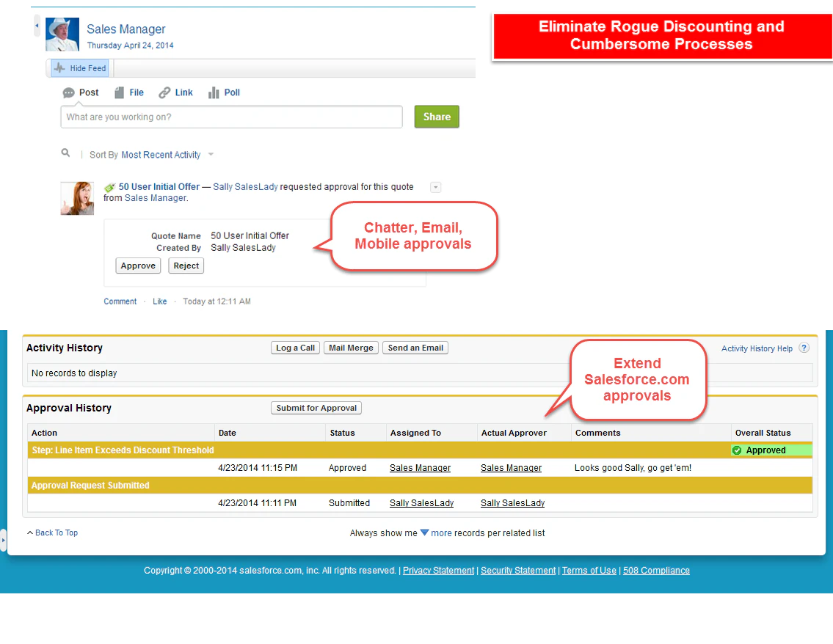This screenshot has height=644, width=833.
Task: Click the Sales Manager name heading
Action: pyautogui.click(x=126, y=29)
